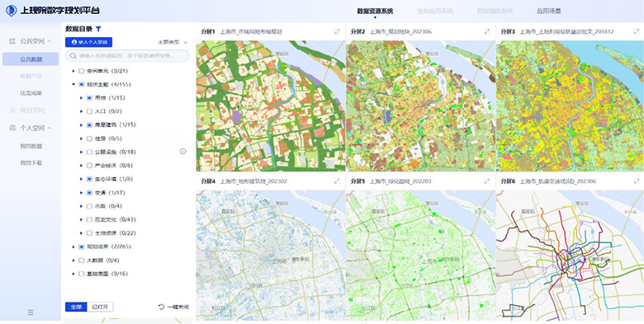Open the info icon next to 公服设施

tap(182, 152)
